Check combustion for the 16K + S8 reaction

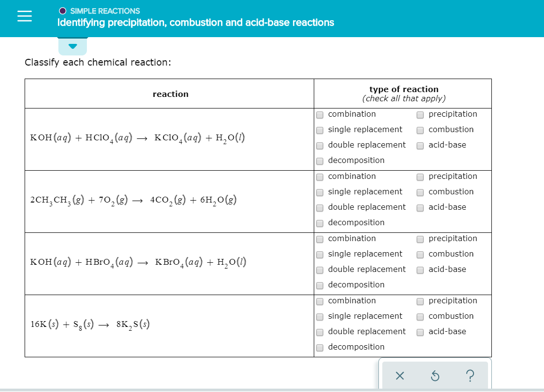pos(420,317)
